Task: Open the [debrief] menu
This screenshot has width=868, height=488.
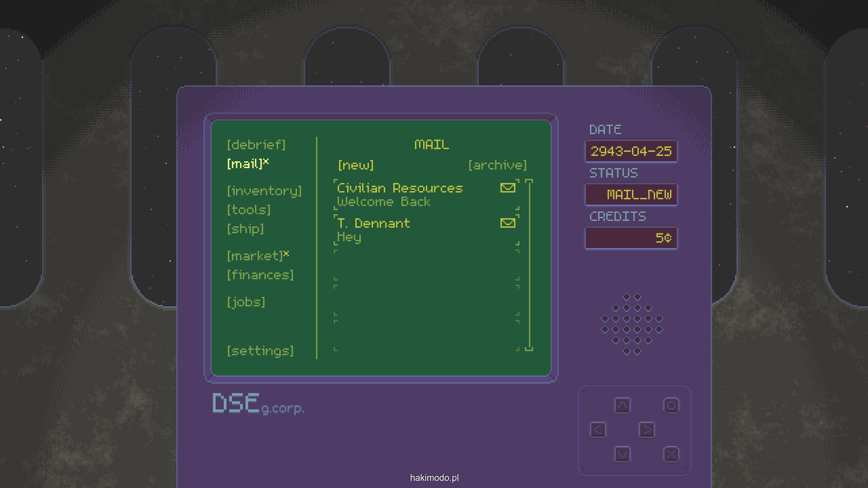Action: [256, 145]
